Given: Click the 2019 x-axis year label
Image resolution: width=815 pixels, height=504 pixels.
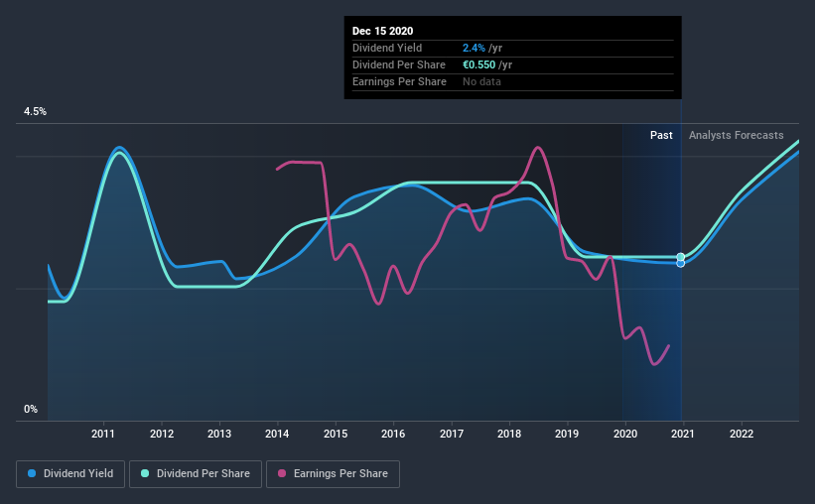Looking at the screenshot, I should pos(567,434).
